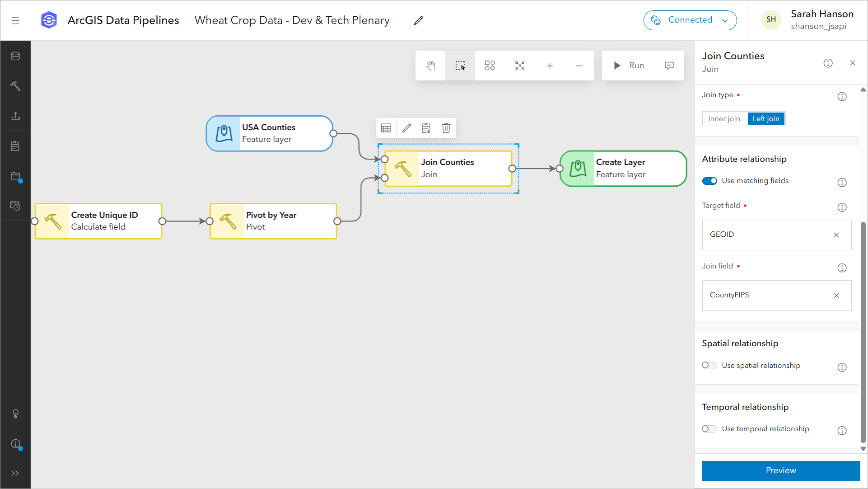Screen dimensions: 868x489
Task: Enable the spatial relationship option
Action: [709, 366]
